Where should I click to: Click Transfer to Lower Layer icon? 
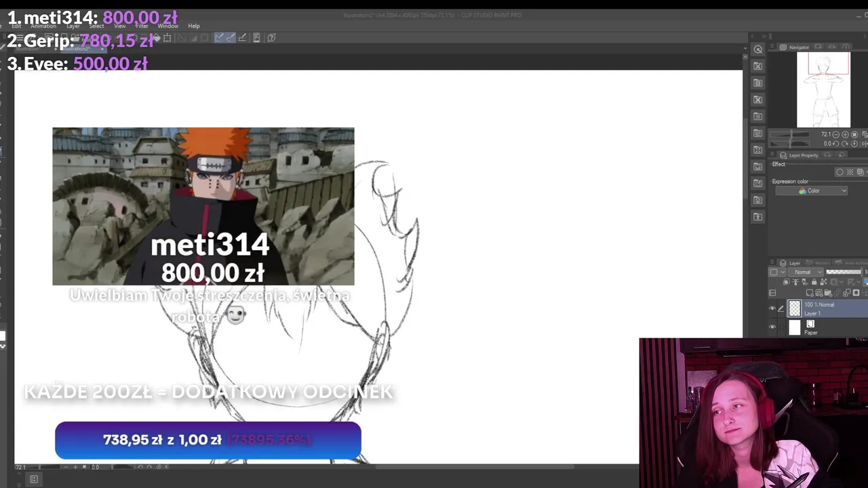pos(837,293)
